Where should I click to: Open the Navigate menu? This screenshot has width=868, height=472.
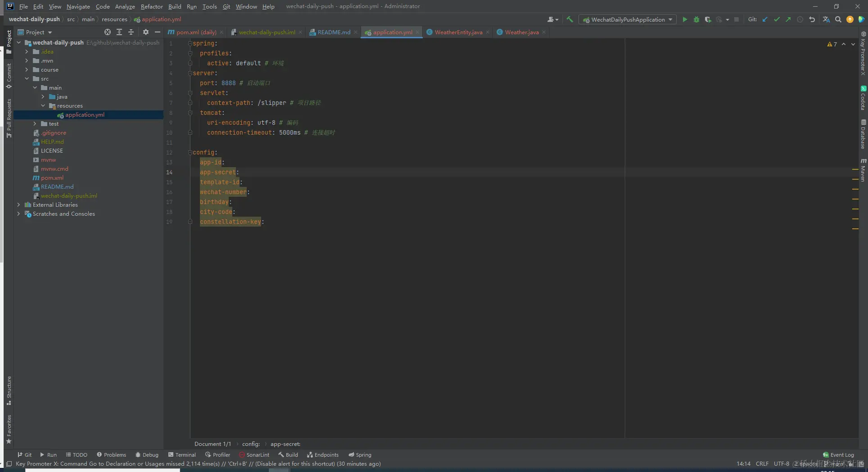coord(78,7)
